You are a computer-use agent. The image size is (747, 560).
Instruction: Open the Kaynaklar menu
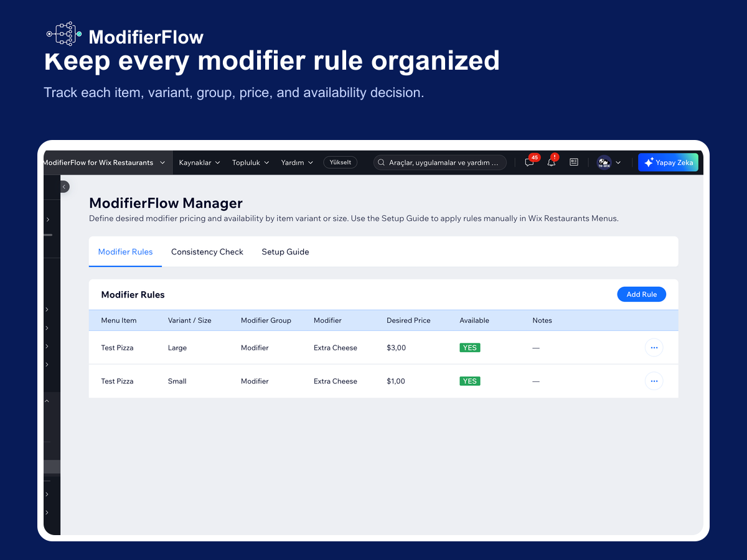(x=199, y=162)
